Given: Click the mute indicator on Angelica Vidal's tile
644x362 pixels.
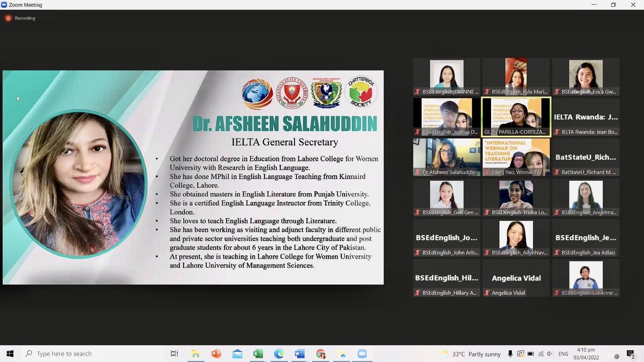Looking at the screenshot, I should tap(487, 293).
